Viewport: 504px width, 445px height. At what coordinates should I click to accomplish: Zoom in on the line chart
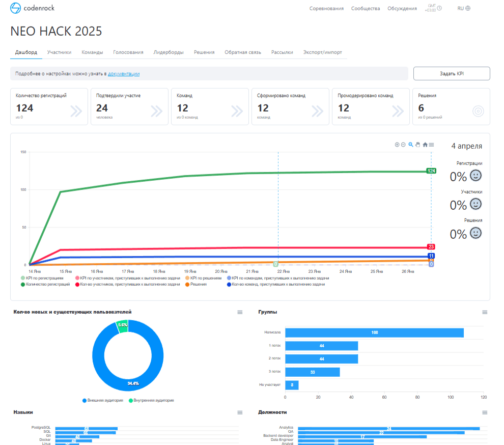[x=397, y=145]
